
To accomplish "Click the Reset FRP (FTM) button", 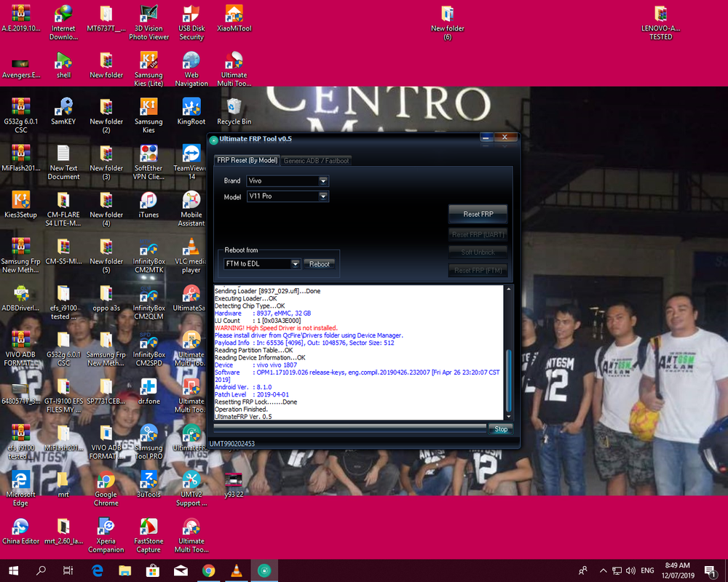I will click(x=478, y=270).
